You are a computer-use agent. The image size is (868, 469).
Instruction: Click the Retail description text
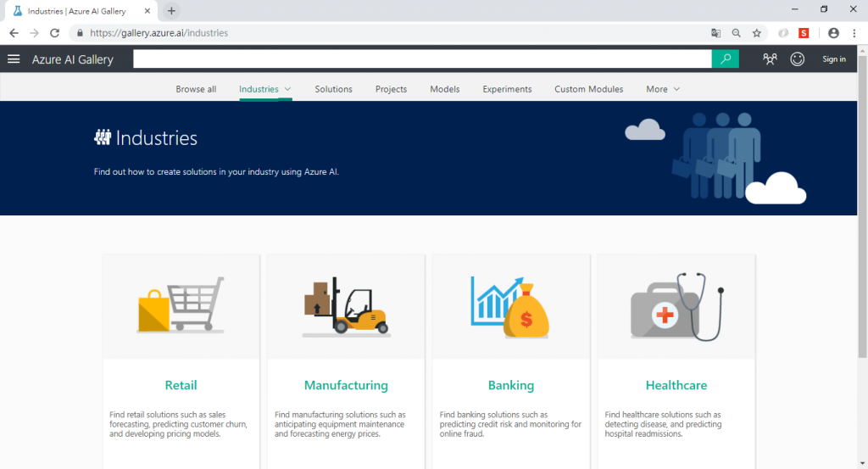coord(178,424)
